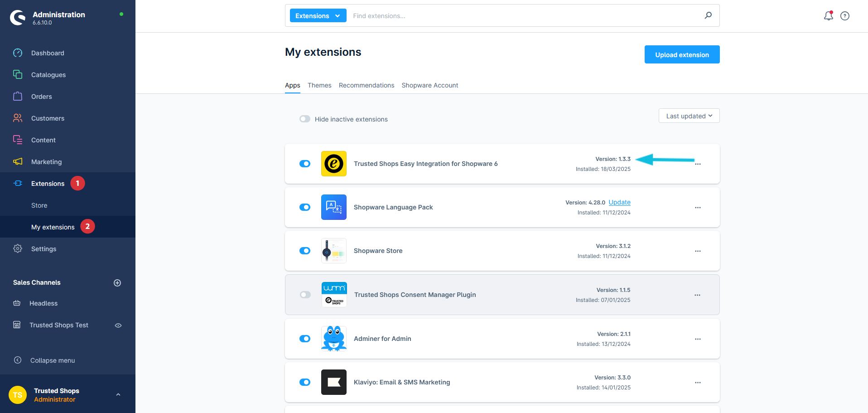This screenshot has height=413, width=868.
Task: Open the Extensions search scope dropdown
Action: click(318, 15)
